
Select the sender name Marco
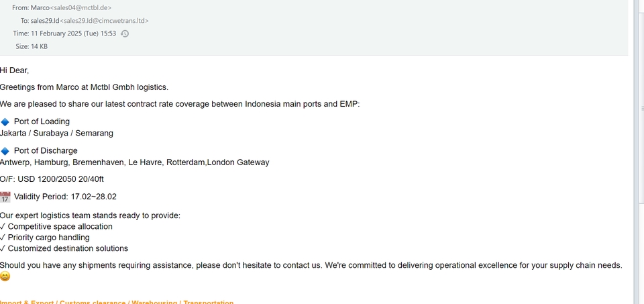coord(40,7)
